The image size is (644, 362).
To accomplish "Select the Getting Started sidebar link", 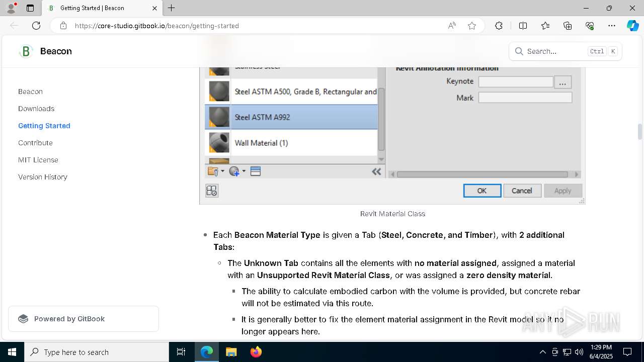I will tap(44, 126).
